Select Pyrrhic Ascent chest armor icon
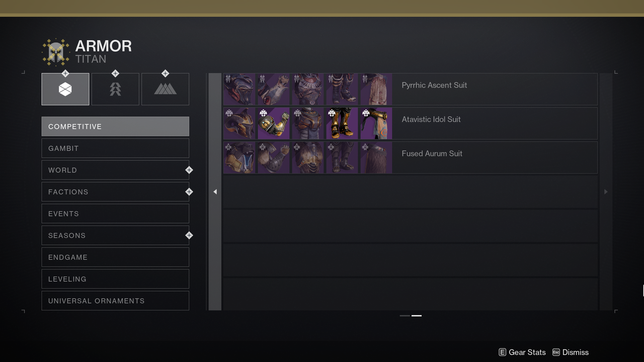The image size is (644, 362). [x=308, y=89]
